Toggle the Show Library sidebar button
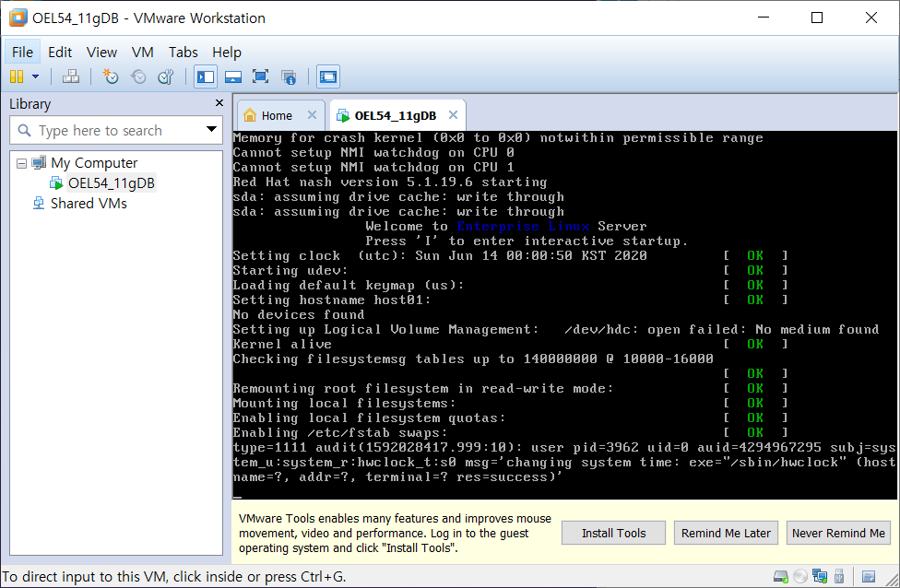The width and height of the screenshot is (900, 588). point(206,76)
